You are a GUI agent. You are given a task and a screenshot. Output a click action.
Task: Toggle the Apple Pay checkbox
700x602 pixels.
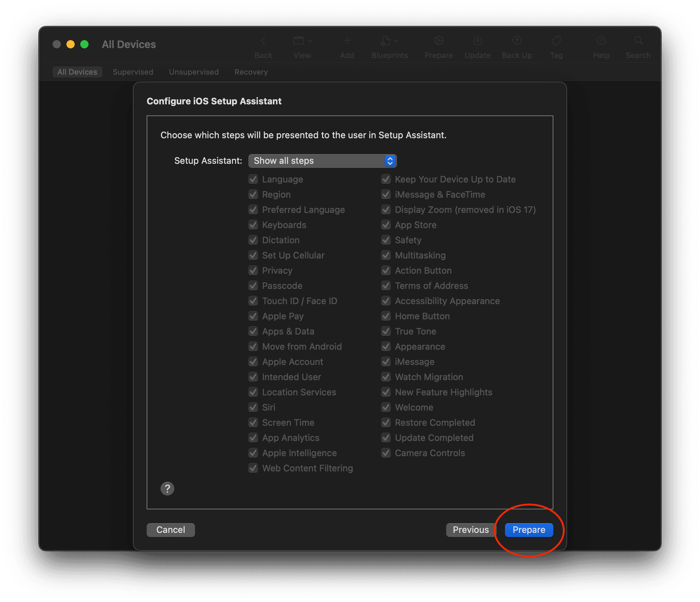coord(253,316)
